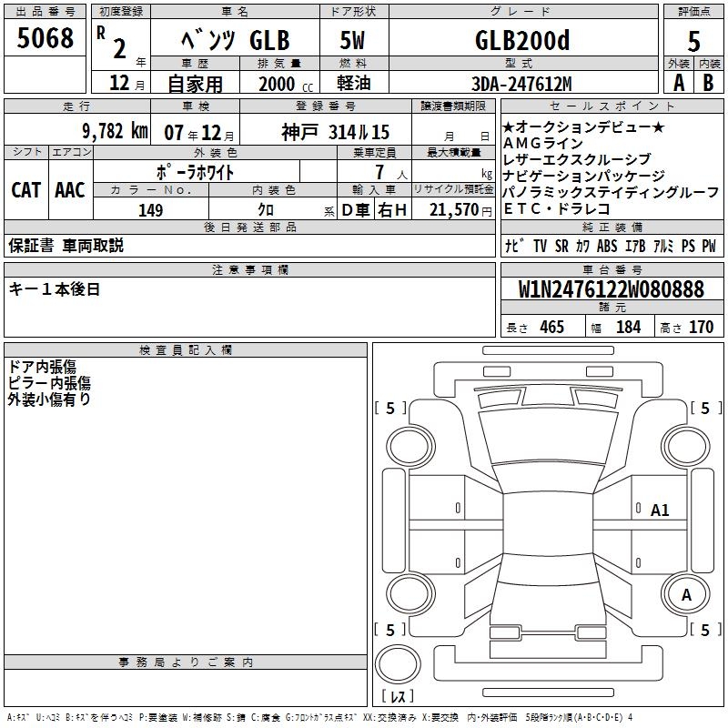Image resolution: width=728 pixels, height=728 pixels.
Task: Click the color number 149
Action: point(150,210)
